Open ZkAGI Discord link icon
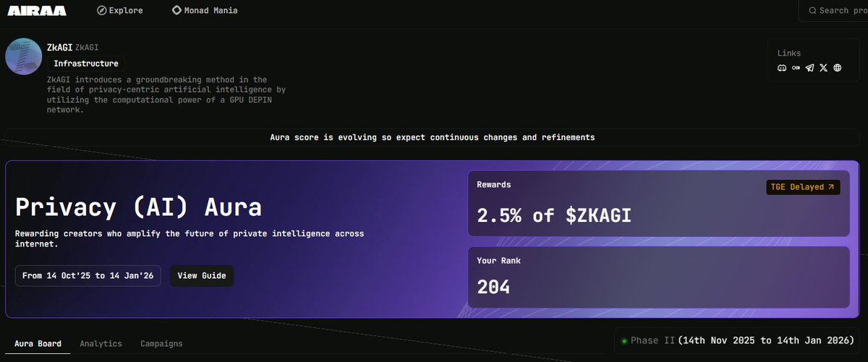 782,68
